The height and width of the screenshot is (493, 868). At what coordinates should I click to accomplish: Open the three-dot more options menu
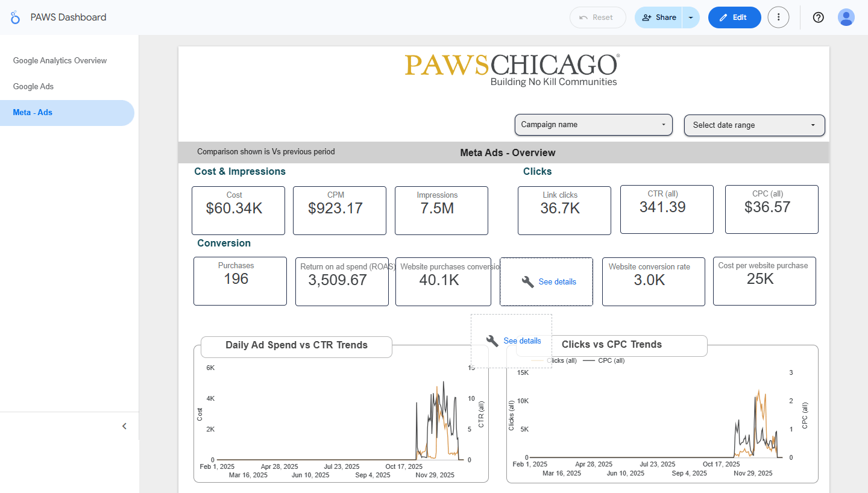tap(778, 17)
